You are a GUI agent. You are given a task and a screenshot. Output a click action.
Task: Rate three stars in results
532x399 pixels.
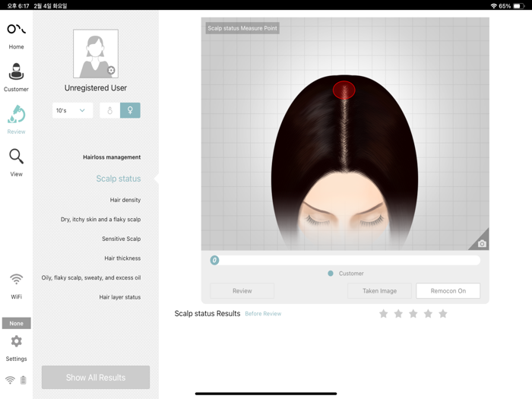click(x=413, y=313)
